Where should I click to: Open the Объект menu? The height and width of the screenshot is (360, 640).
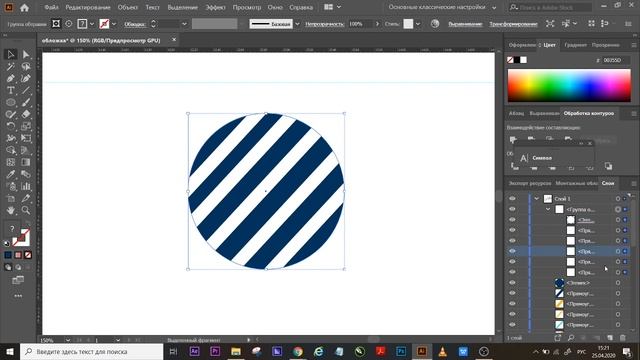pos(128,7)
